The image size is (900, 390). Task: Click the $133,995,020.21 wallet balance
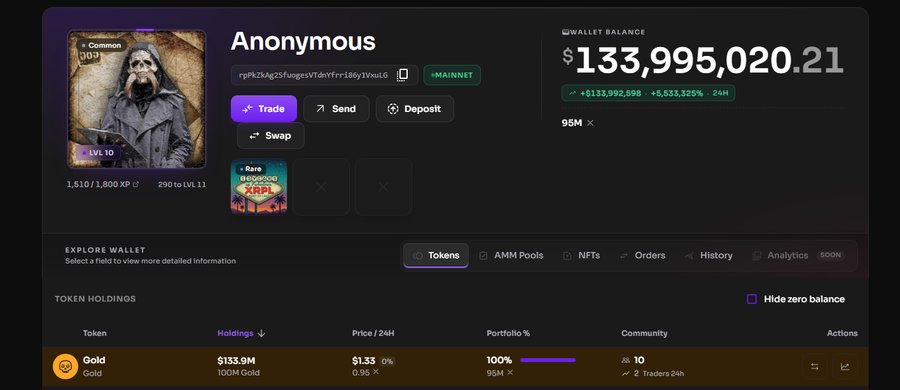click(703, 60)
